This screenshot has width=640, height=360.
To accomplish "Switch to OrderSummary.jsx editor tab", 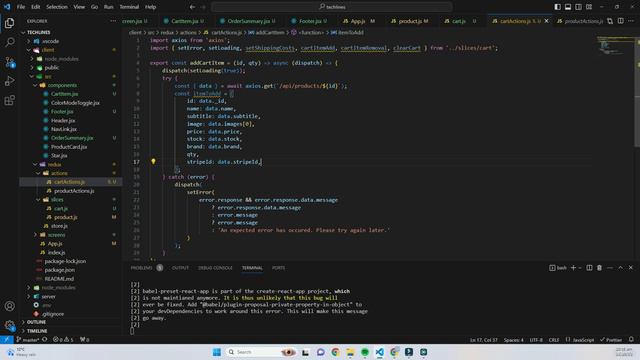I will pos(248,21).
